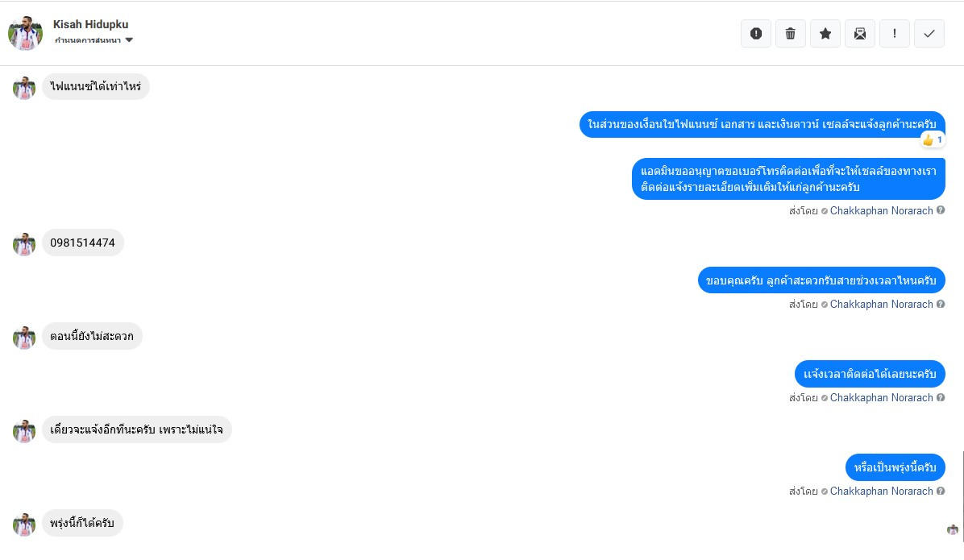Click help icon below "ขอบคุณครับ" message
This screenshot has height=560, width=964.
[x=941, y=305]
